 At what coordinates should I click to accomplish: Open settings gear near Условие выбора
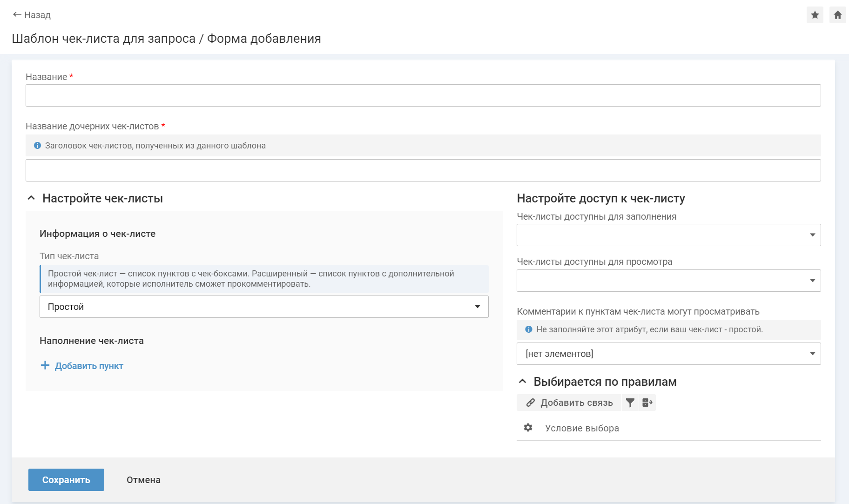pyautogui.click(x=528, y=428)
